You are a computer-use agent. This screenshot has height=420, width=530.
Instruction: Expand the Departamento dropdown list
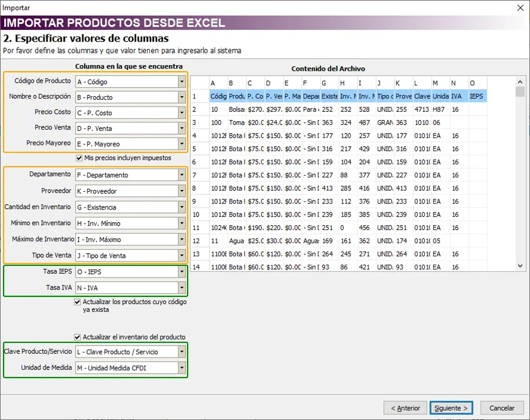click(182, 175)
